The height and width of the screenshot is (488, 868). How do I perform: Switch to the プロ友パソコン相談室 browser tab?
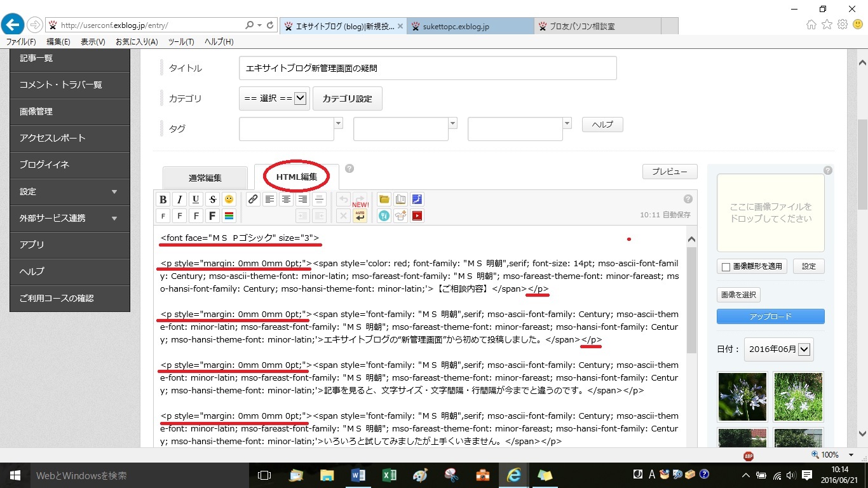[597, 26]
